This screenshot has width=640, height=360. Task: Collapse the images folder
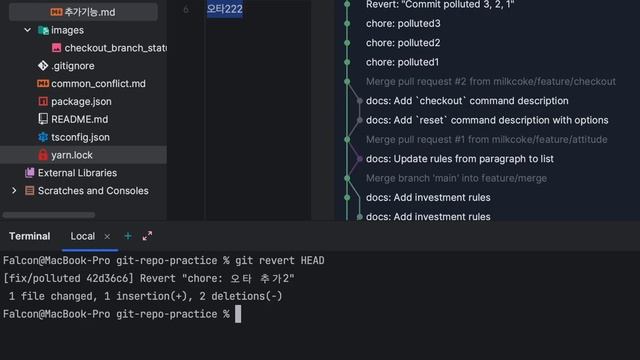(x=27, y=30)
